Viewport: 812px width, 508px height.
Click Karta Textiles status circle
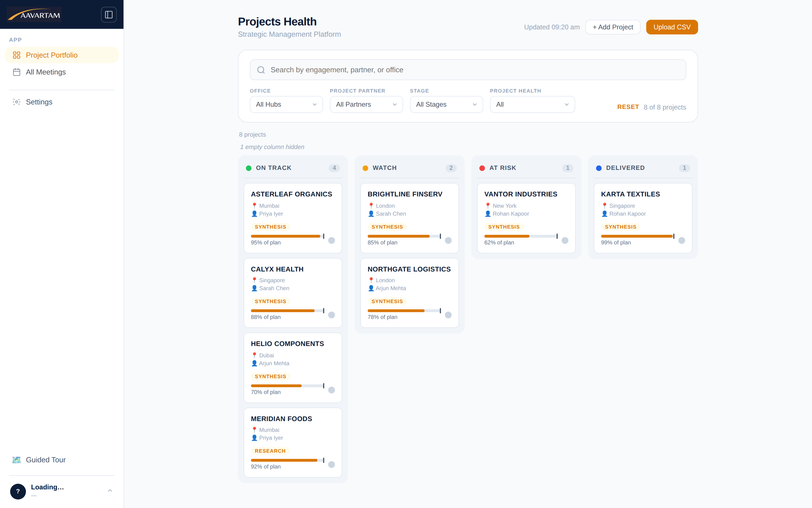(682, 240)
